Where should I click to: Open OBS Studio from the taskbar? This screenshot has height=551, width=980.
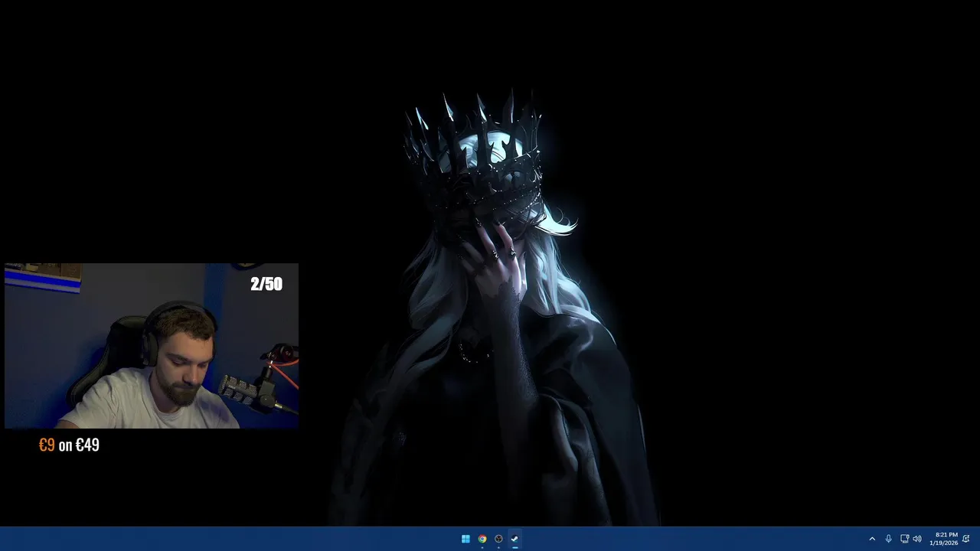(498, 539)
